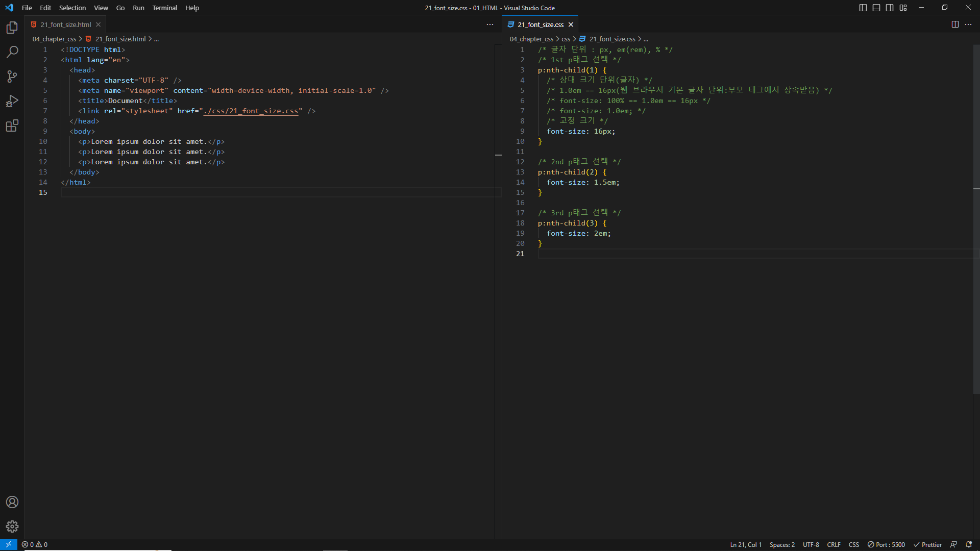The image size is (980, 551).
Task: Toggle the secondary side bar layout
Action: tap(890, 8)
